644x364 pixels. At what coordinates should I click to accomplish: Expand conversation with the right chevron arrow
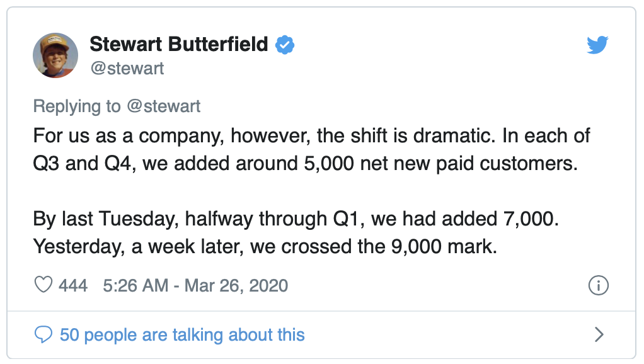(x=599, y=334)
